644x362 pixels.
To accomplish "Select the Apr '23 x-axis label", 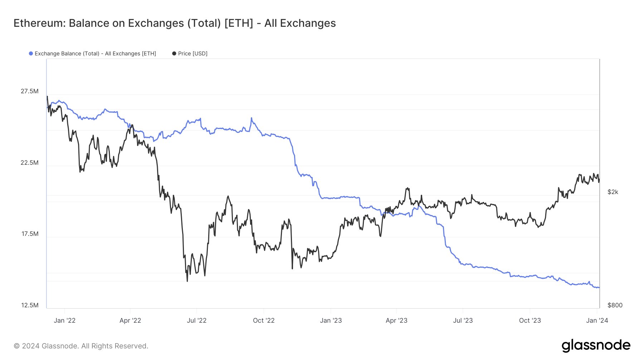I will click(x=396, y=321).
